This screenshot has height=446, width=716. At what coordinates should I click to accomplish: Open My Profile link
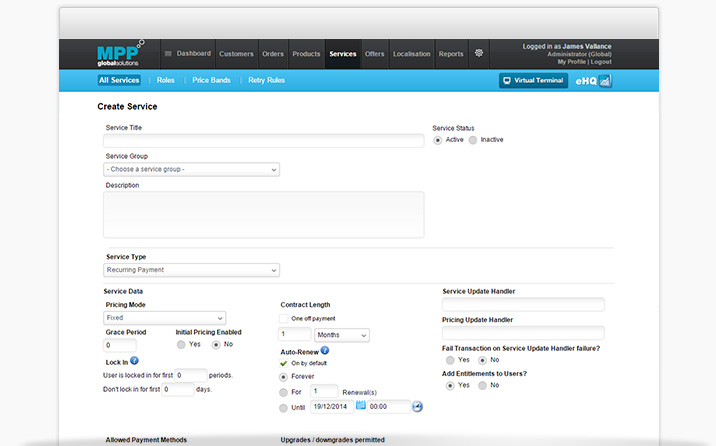tap(571, 62)
